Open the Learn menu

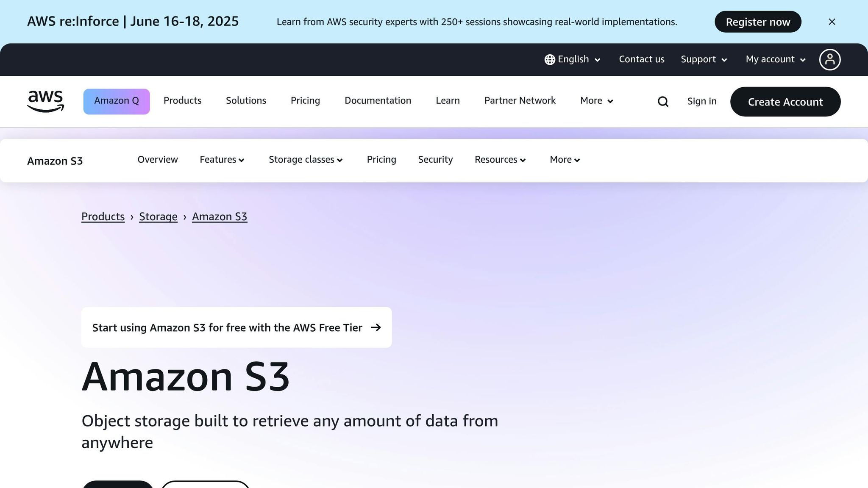(x=448, y=101)
